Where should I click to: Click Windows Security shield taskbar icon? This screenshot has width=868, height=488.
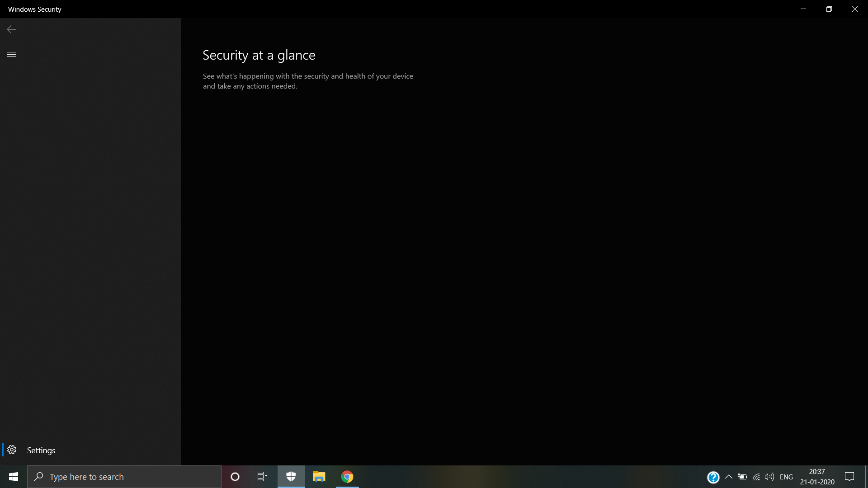pos(291,477)
